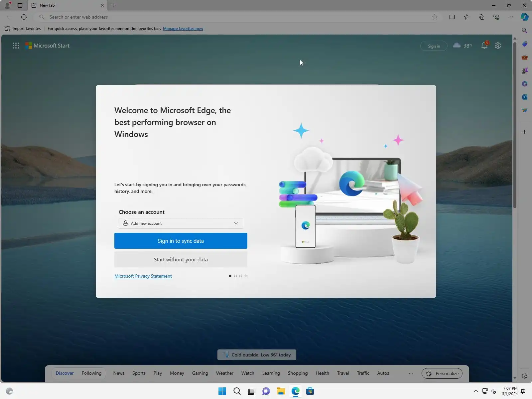Switch to Following feed tab
The height and width of the screenshot is (399, 532).
click(x=91, y=373)
